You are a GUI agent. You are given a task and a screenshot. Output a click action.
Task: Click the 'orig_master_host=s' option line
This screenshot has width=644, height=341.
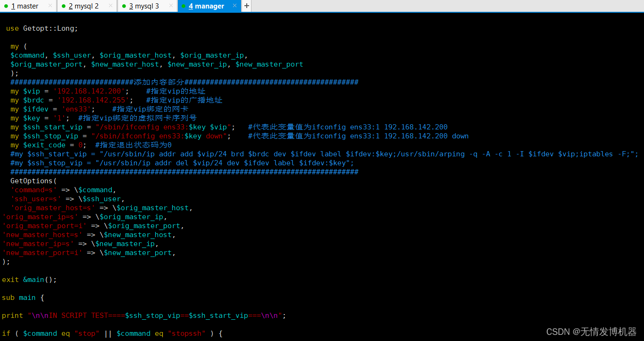click(x=101, y=208)
